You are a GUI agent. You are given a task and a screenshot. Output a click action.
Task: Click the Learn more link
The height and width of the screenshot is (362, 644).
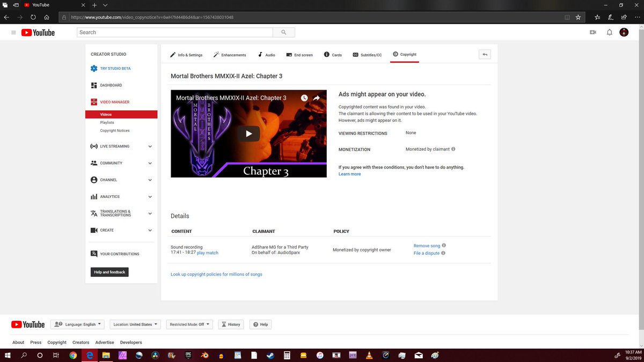click(x=350, y=174)
